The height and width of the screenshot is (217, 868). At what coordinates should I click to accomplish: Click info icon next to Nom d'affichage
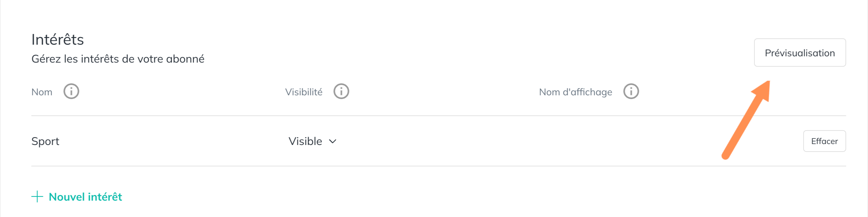coord(631,92)
